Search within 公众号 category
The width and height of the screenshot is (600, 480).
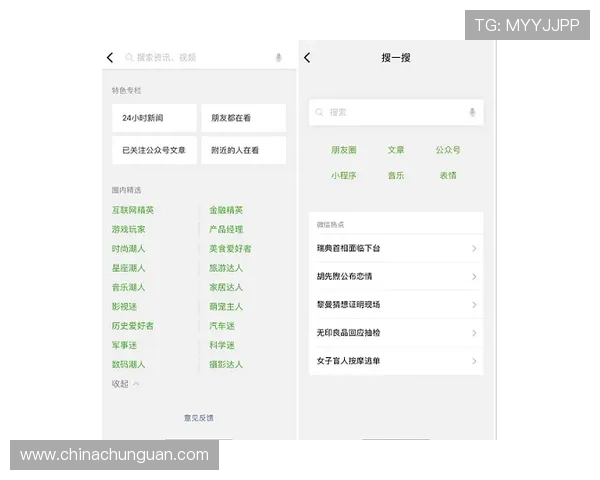pyautogui.click(x=448, y=150)
